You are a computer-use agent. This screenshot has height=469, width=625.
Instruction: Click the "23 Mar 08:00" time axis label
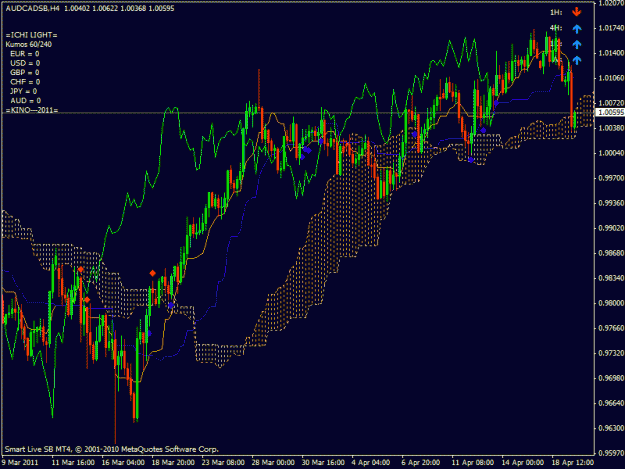(x=223, y=463)
